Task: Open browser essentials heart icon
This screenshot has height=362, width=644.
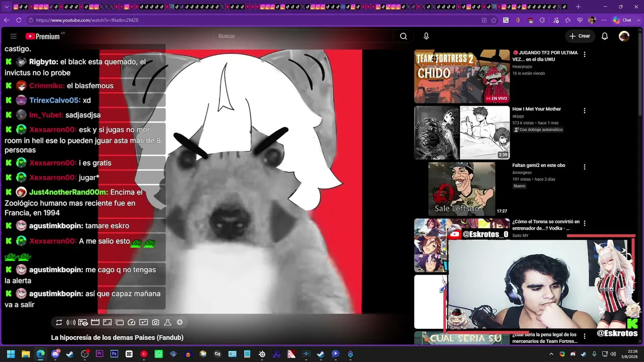Action: (x=580, y=20)
